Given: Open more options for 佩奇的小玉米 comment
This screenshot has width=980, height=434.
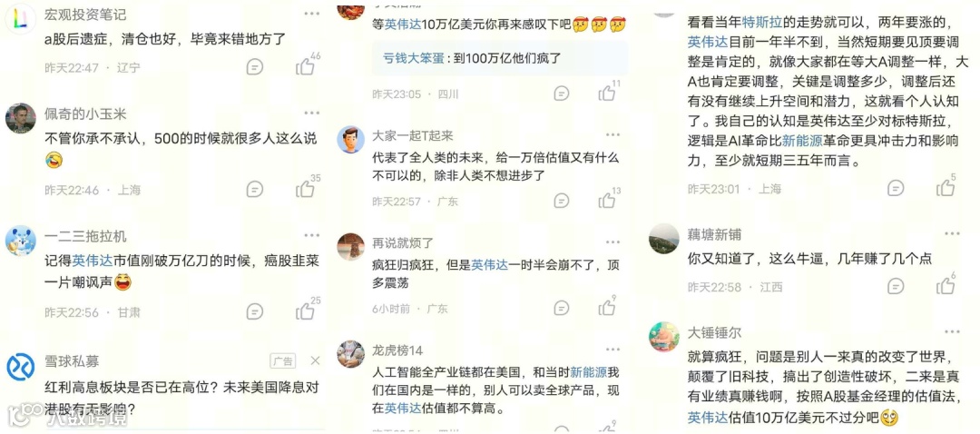Looking at the screenshot, I should 312,113.
